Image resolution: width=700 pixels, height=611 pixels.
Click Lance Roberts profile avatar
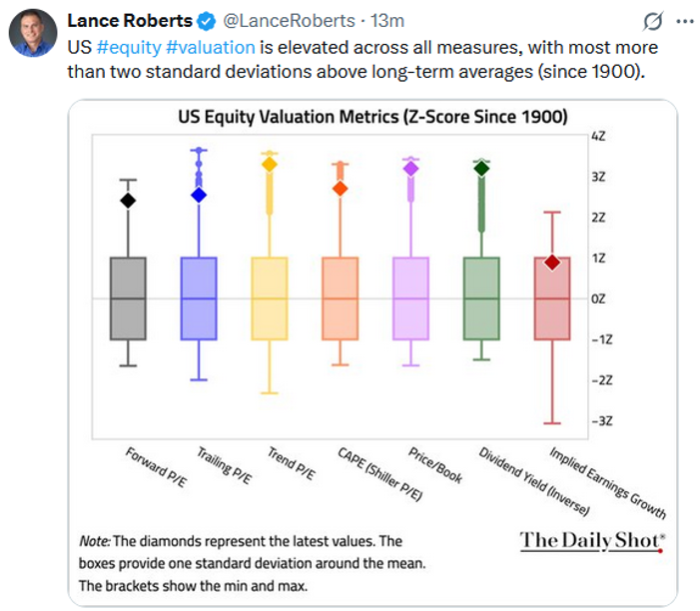(32, 34)
